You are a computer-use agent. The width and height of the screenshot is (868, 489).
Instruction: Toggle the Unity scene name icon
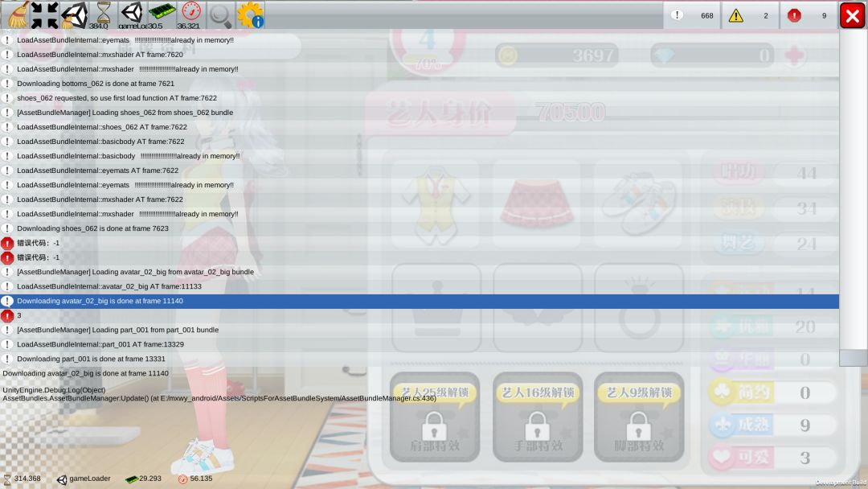132,15
